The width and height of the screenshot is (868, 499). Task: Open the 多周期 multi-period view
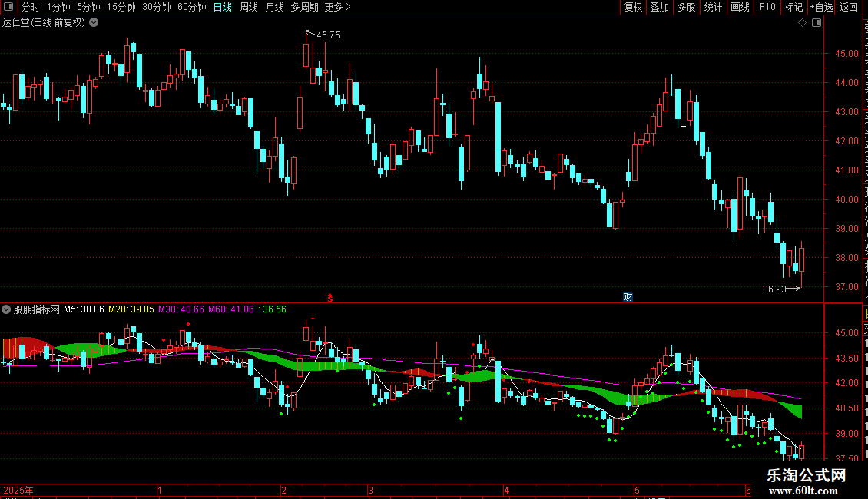(304, 7)
